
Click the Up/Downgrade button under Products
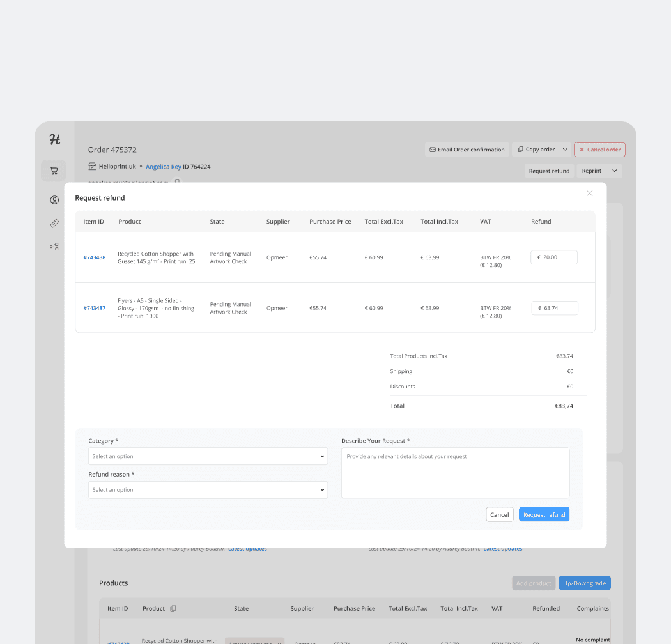coord(584,583)
